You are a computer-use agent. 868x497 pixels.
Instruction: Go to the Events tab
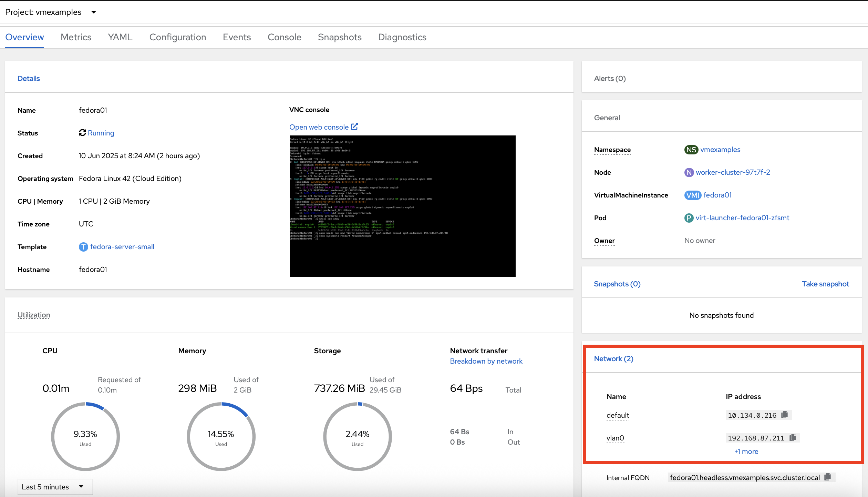point(237,37)
